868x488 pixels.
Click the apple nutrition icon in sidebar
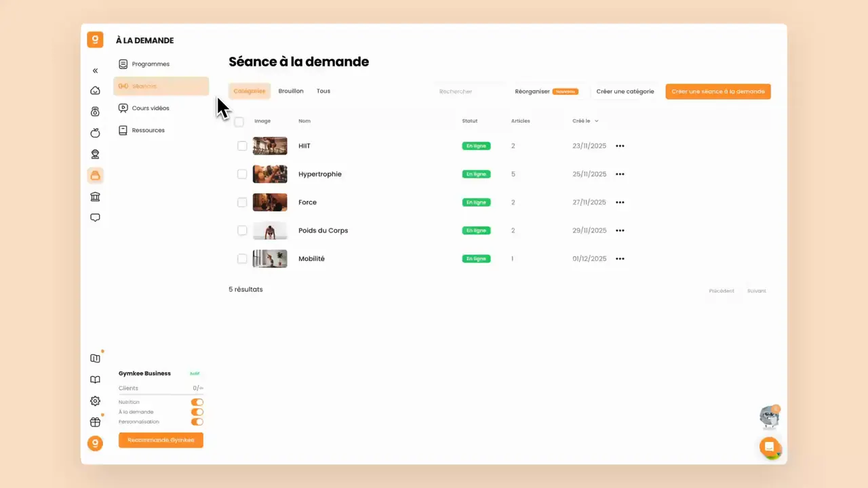pyautogui.click(x=95, y=133)
